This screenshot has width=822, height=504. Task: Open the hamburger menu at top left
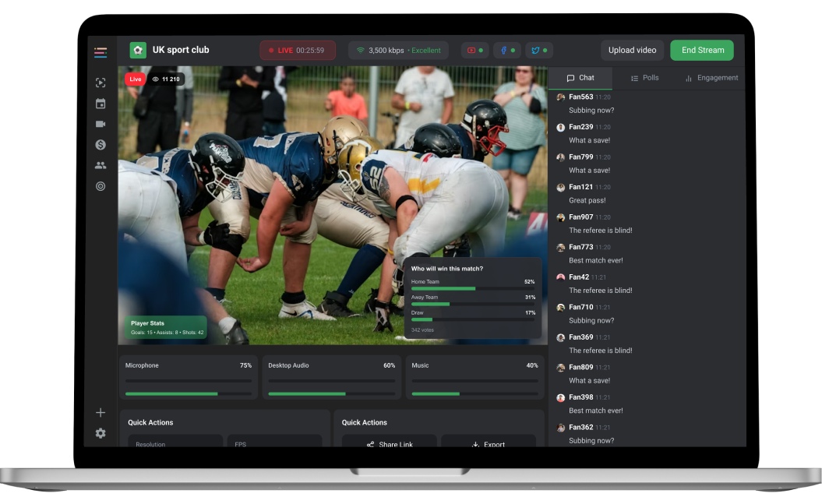coord(100,53)
